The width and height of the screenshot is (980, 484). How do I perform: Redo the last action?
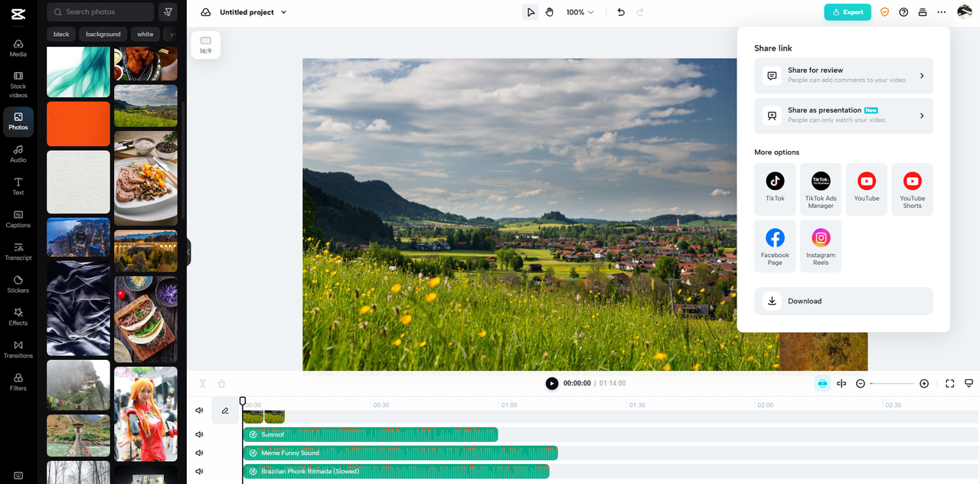[x=640, y=12]
